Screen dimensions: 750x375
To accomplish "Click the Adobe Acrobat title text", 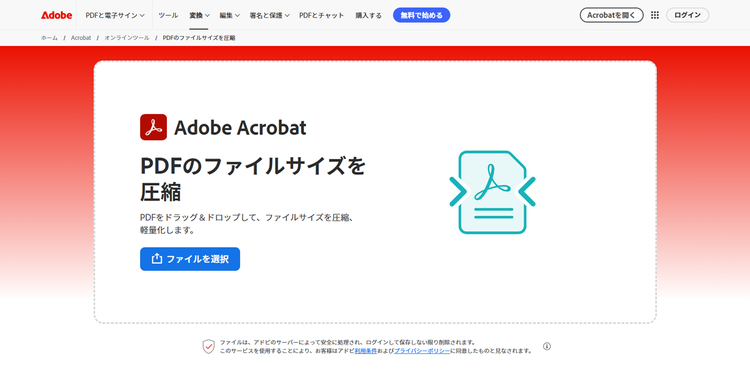I will point(240,128).
